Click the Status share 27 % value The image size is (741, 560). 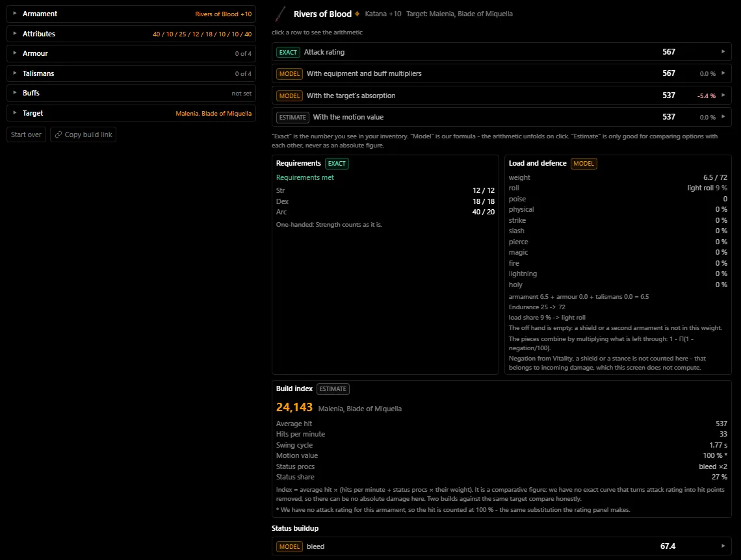(720, 477)
